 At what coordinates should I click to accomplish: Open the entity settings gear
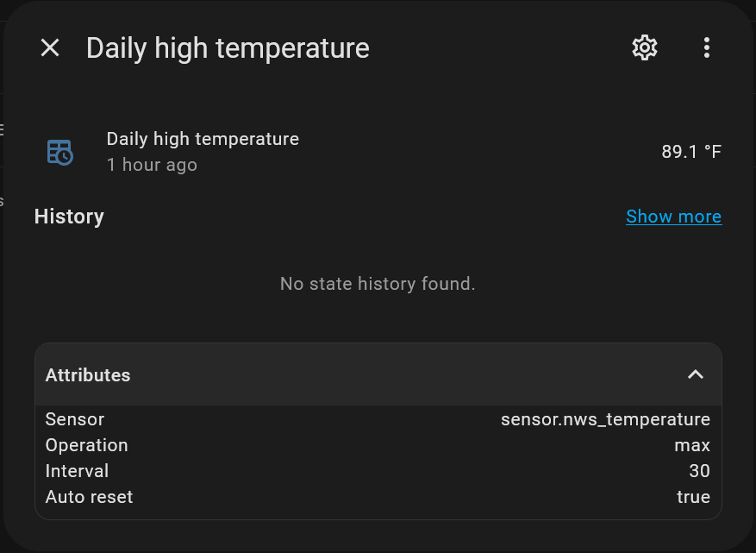[644, 47]
